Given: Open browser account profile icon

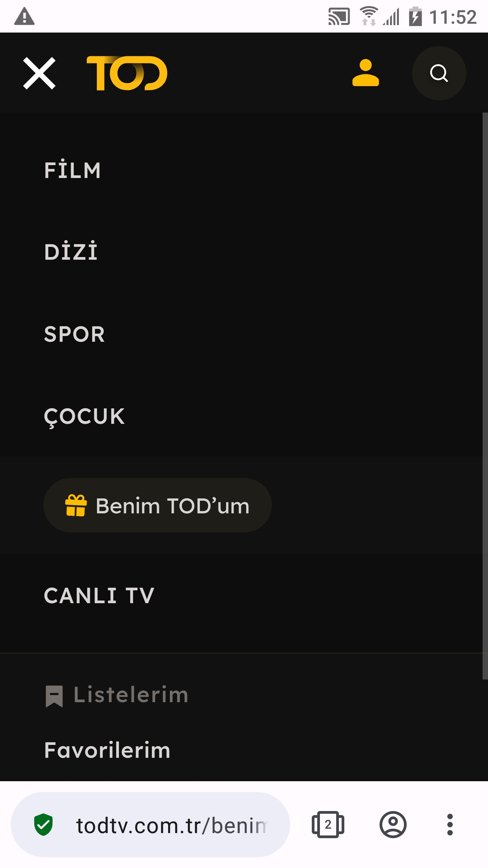Looking at the screenshot, I should (393, 825).
